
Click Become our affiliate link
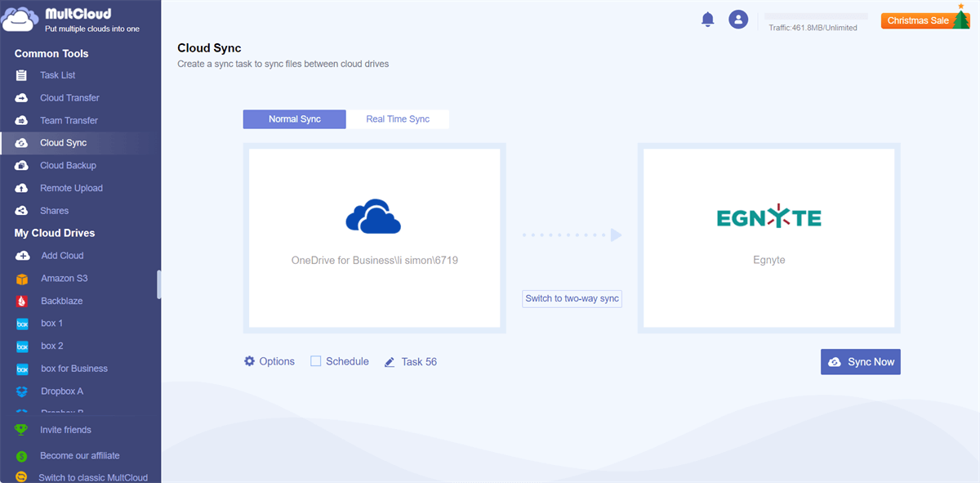click(80, 456)
